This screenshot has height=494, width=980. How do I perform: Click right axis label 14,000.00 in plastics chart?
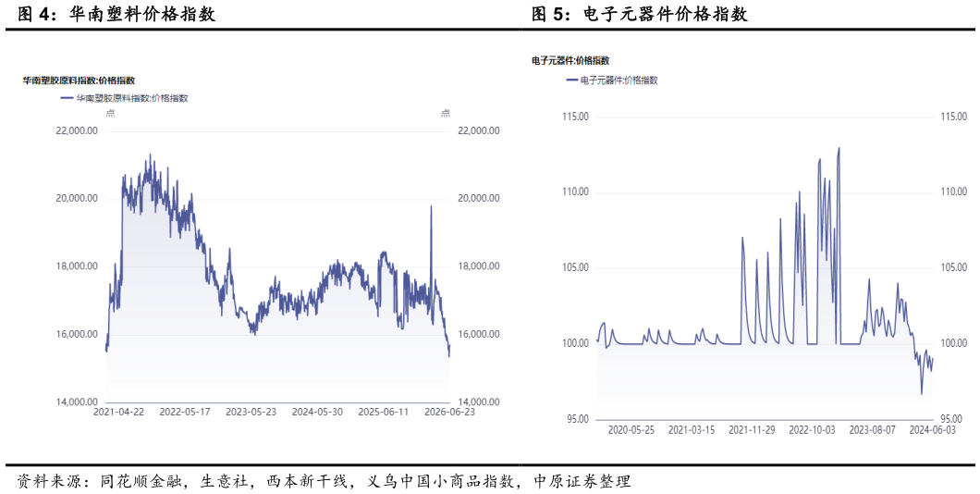[479, 402]
